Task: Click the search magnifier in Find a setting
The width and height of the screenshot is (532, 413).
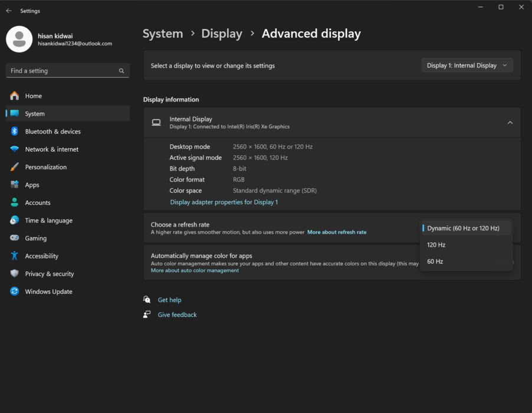Action: (x=121, y=70)
